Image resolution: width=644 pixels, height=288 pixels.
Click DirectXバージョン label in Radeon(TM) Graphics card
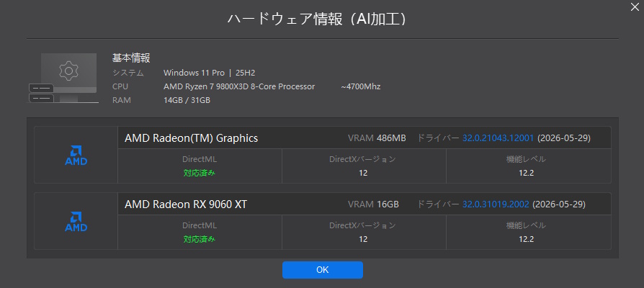tap(362, 159)
